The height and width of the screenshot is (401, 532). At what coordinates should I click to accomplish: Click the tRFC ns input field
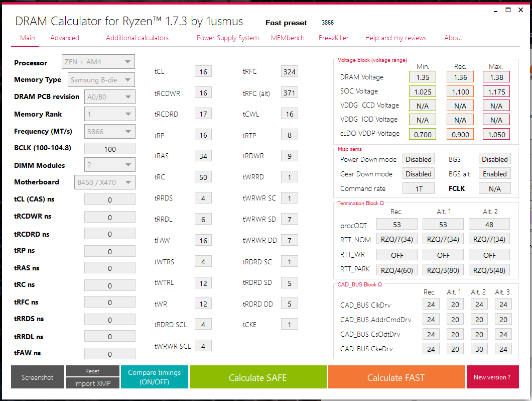click(110, 302)
